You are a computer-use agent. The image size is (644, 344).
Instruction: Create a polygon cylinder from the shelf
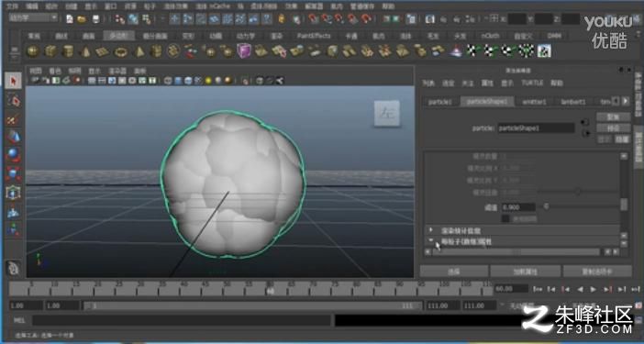pos(68,51)
